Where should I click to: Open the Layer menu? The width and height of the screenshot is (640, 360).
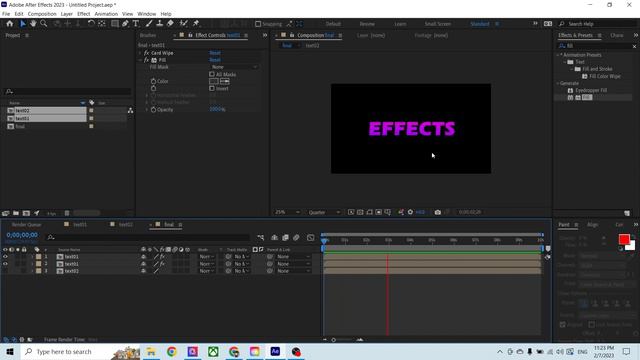pos(67,14)
